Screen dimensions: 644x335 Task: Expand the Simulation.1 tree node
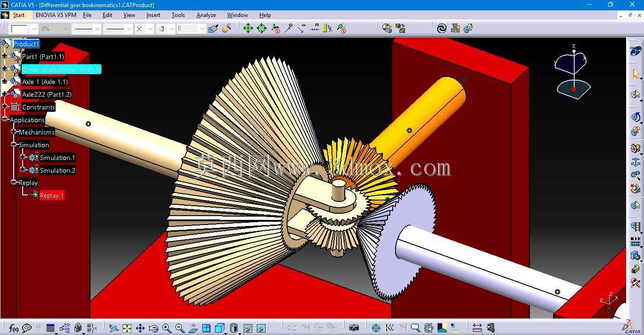23,157
